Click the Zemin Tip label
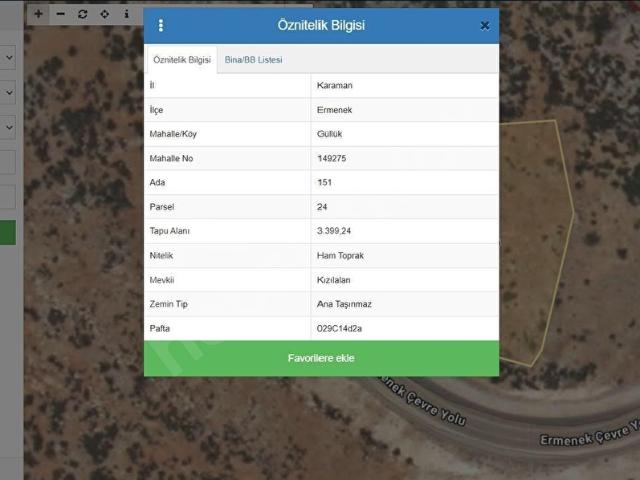 (168, 304)
